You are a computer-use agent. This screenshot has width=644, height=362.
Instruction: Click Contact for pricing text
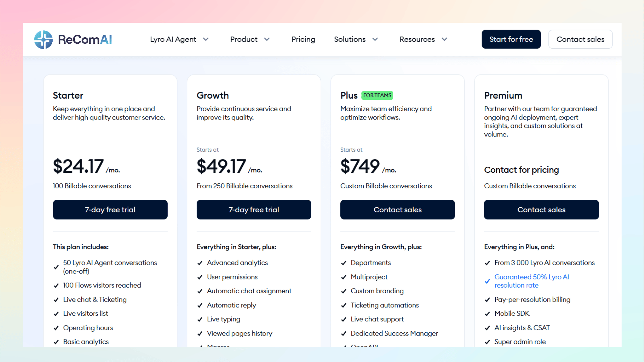click(x=522, y=170)
